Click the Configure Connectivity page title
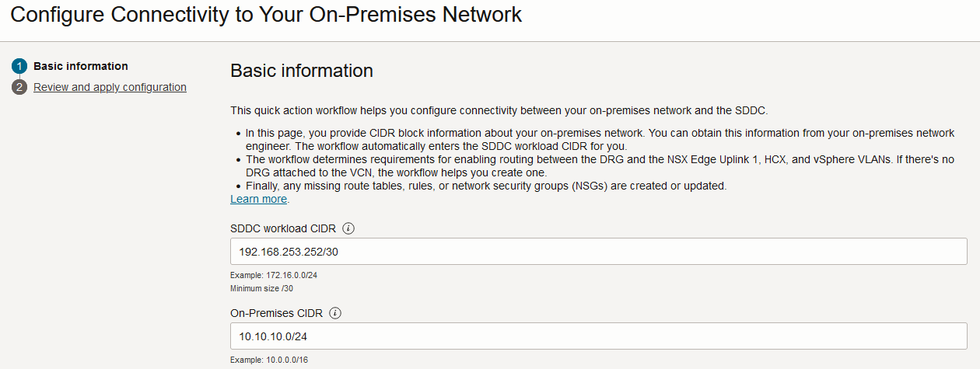This screenshot has height=369, width=980. click(266, 15)
